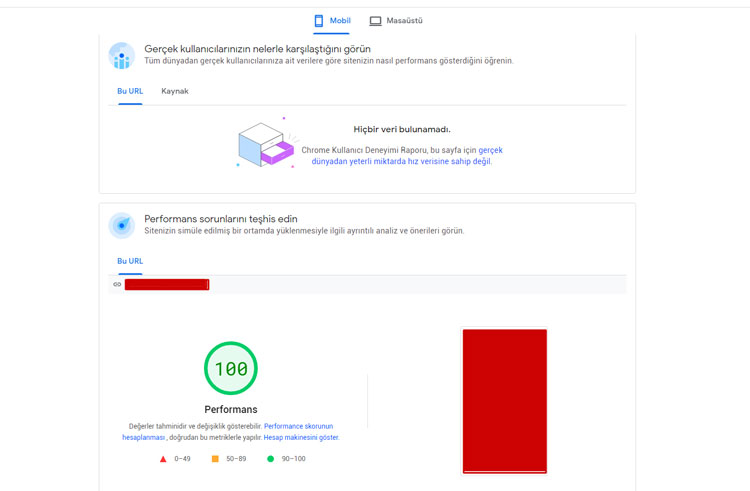Viewport: 750px width, 491px height.
Task: Click the green 100 performance score gauge
Action: tap(231, 368)
